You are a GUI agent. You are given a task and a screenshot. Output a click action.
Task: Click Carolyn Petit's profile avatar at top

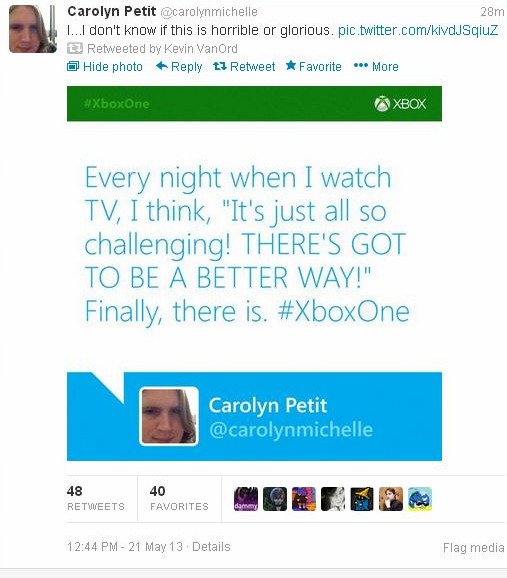click(32, 29)
